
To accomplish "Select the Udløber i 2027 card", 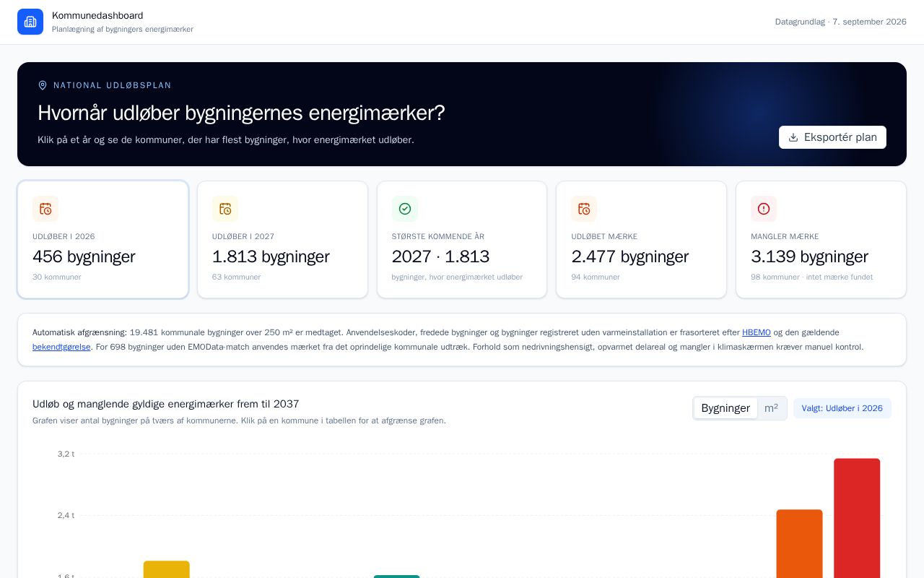I will [282, 239].
